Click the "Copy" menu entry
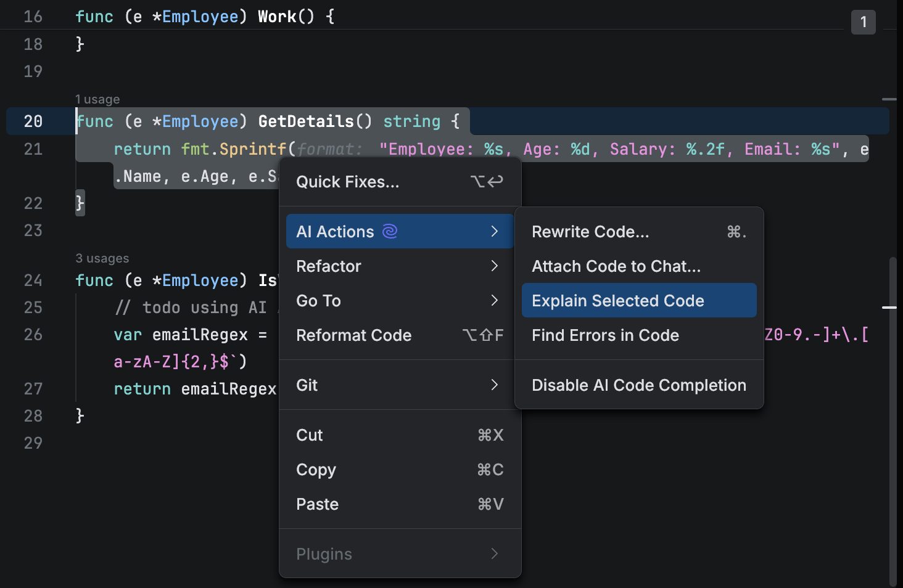 (x=316, y=470)
